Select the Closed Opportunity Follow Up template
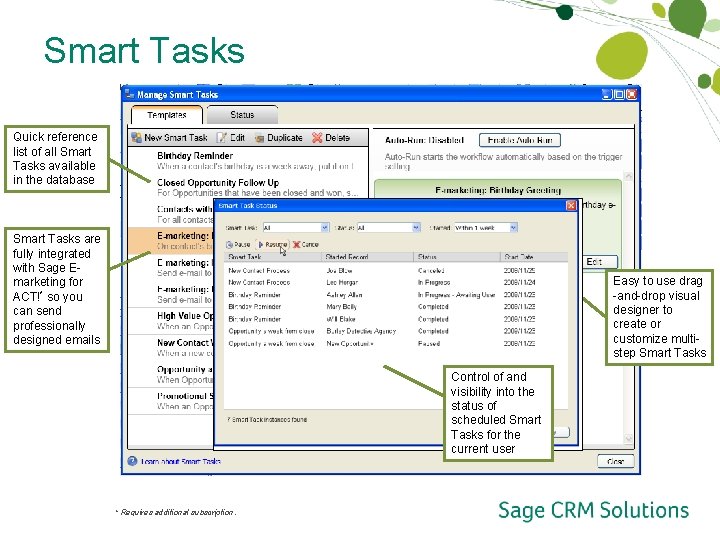 [248, 187]
